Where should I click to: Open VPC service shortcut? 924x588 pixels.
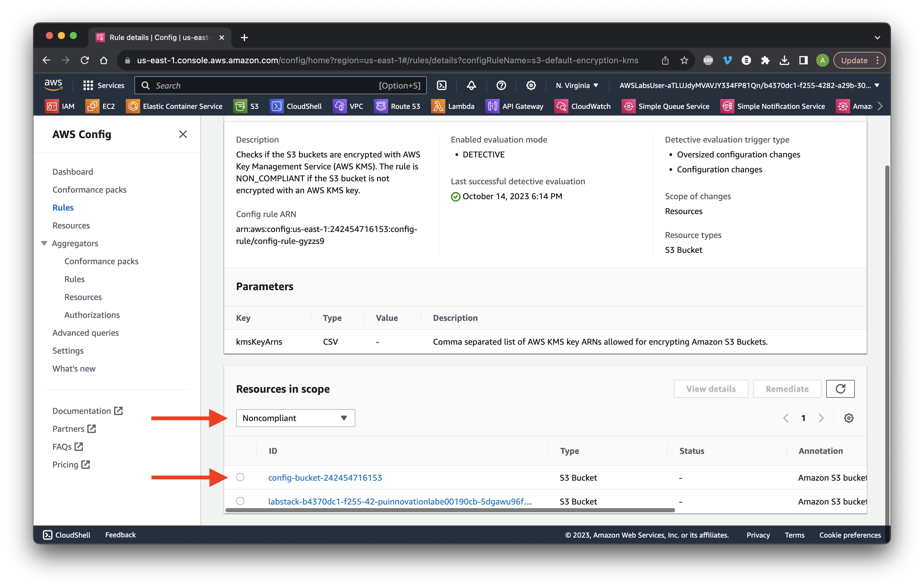pos(348,106)
